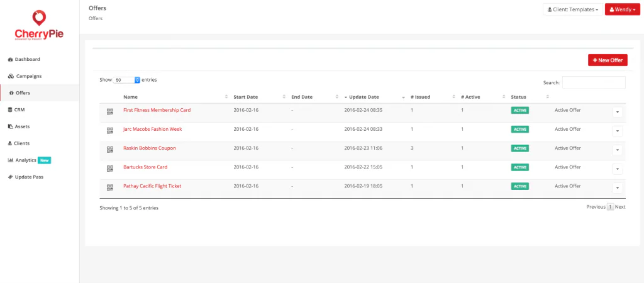The image size is (644, 283).
Task: Click Active Offer text in Bartucks row
Action: (x=568, y=167)
